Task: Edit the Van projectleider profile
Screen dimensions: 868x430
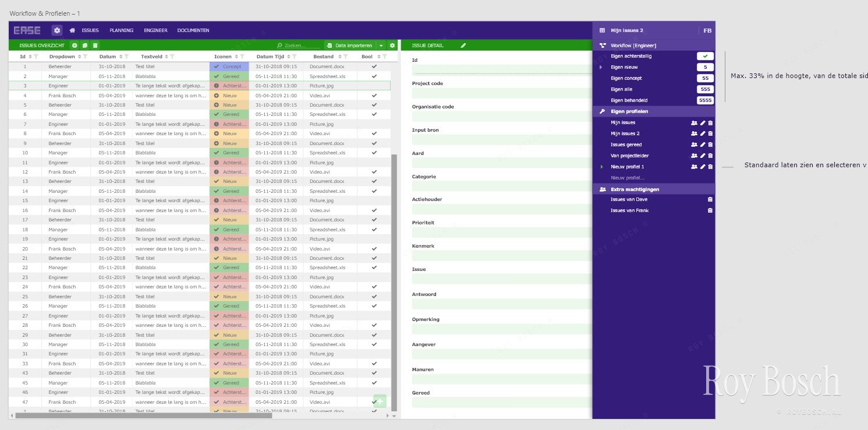Action: click(x=703, y=156)
